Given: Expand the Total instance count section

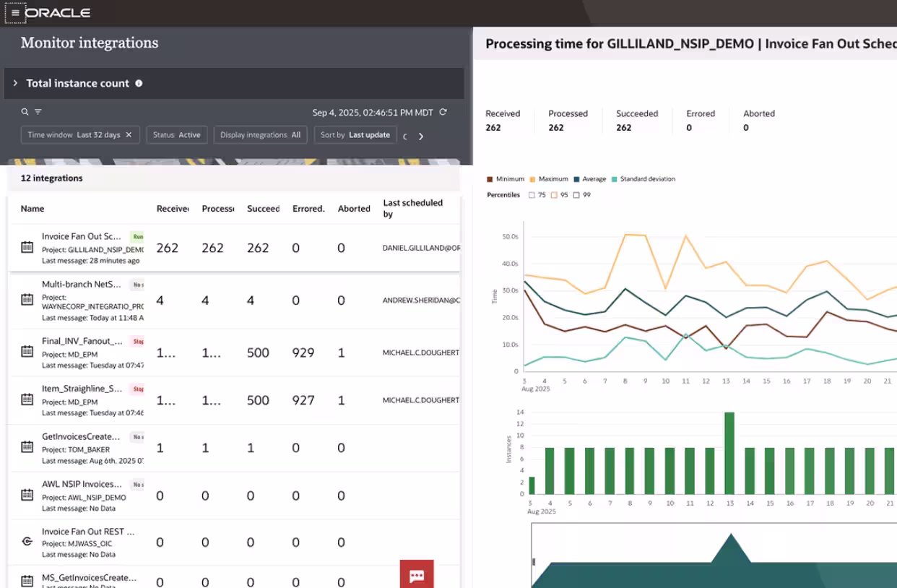Looking at the screenshot, I should [x=15, y=83].
